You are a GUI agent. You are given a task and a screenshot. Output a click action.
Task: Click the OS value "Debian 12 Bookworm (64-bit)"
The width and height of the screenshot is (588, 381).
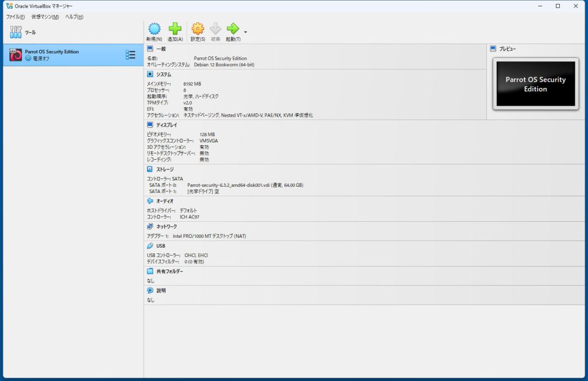click(x=224, y=64)
